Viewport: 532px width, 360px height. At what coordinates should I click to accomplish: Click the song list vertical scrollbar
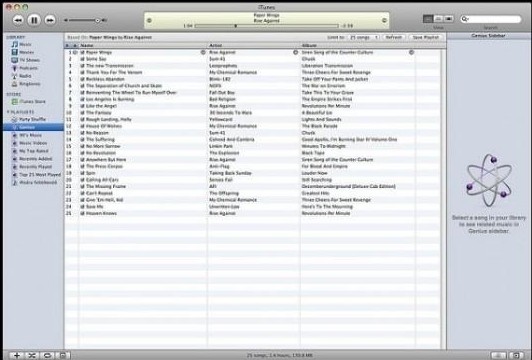(443, 198)
